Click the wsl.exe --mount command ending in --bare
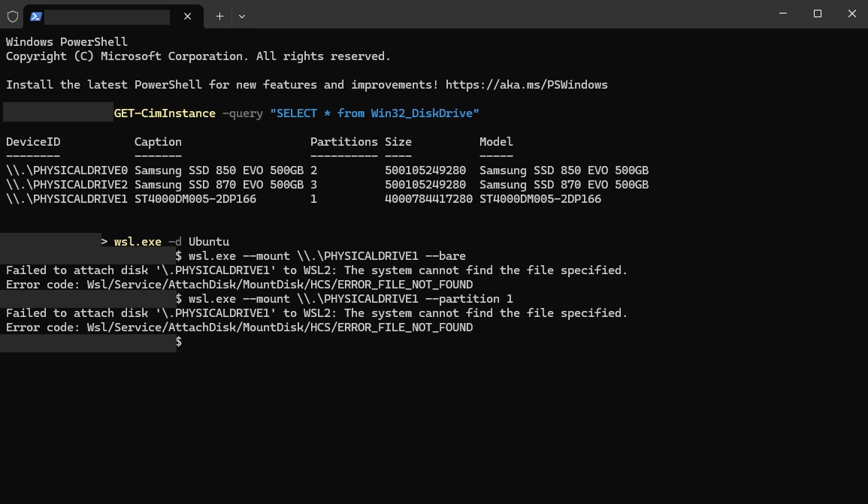The image size is (868, 504). click(x=327, y=256)
